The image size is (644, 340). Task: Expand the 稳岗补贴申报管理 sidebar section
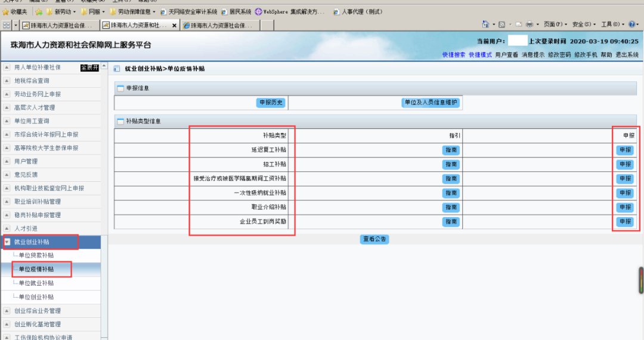pos(7,215)
